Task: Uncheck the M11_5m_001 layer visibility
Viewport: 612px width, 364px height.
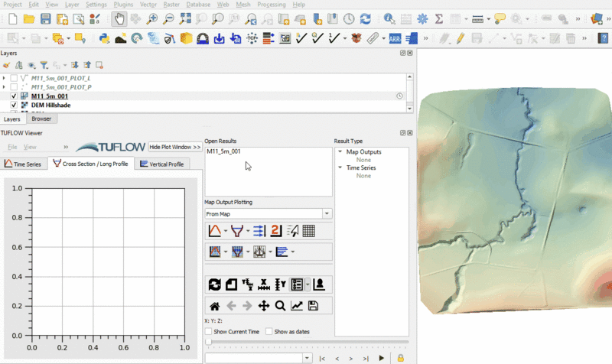Action: pos(15,96)
